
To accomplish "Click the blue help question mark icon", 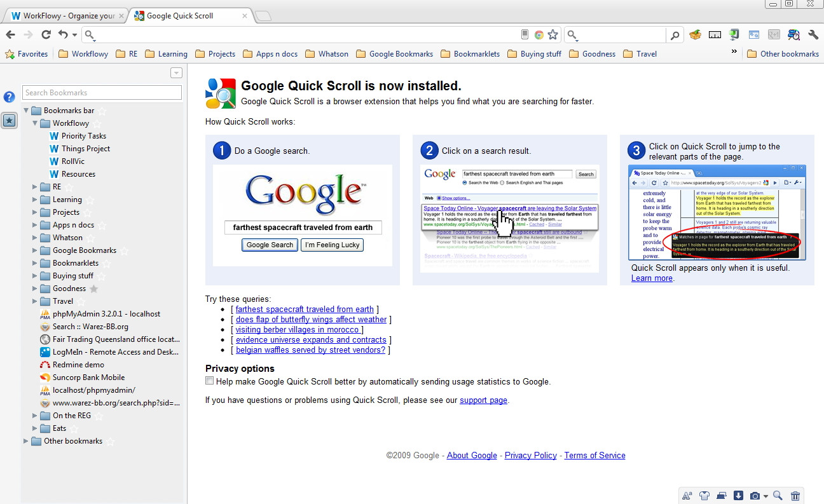I will click(x=9, y=97).
